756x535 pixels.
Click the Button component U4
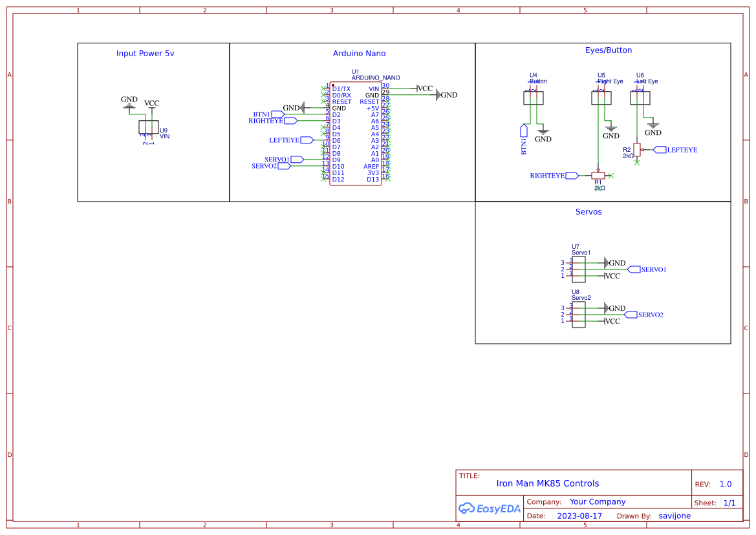click(x=534, y=97)
